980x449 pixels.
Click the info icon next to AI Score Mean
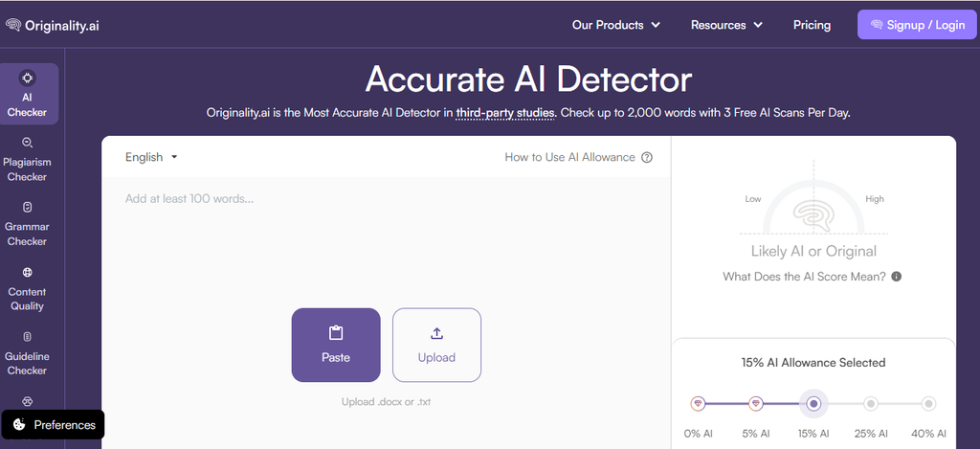tap(896, 277)
